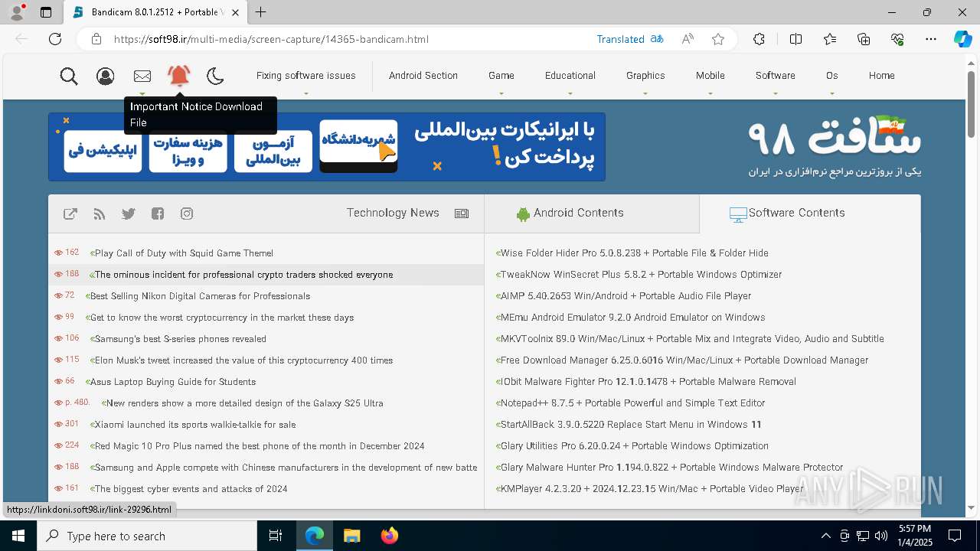
Task: Open Notepad++ 8.7.5 link
Action: [632, 403]
